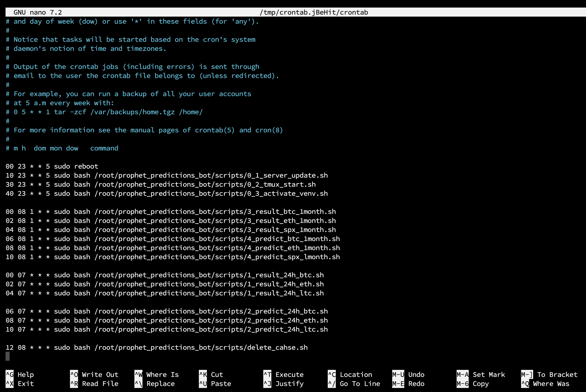Click the 0_1_server_update.sh cron line
The image size is (586, 392).
tap(167, 175)
